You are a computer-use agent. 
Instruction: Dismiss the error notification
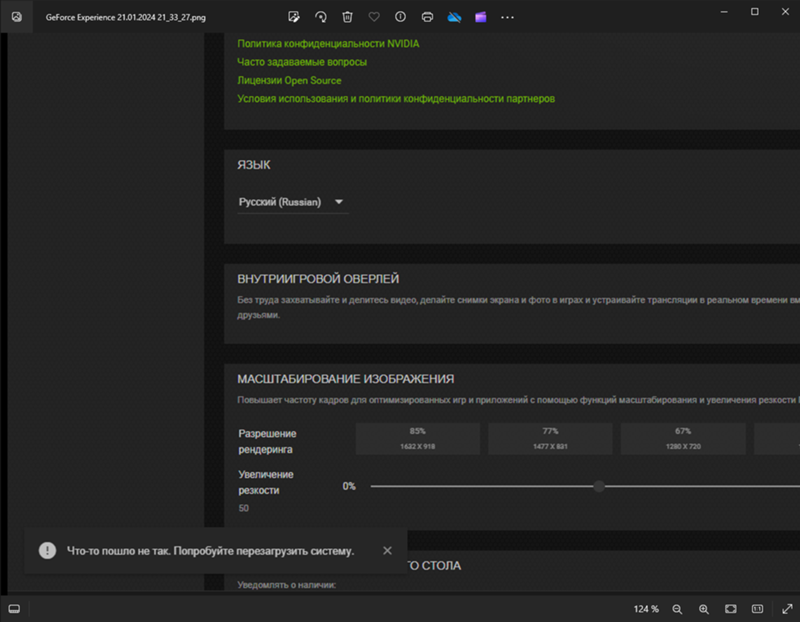click(388, 550)
